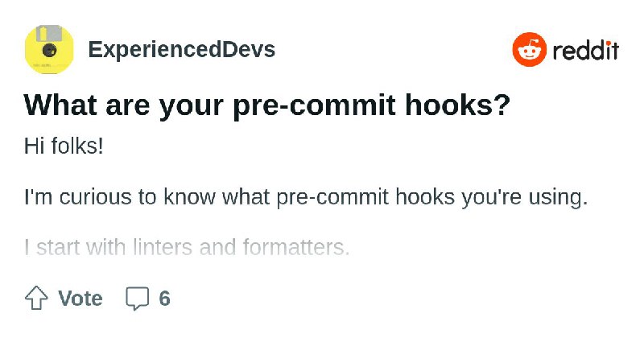Expand faded 'I start with linters' line
Screen dimensions: 644x338
pos(187,246)
